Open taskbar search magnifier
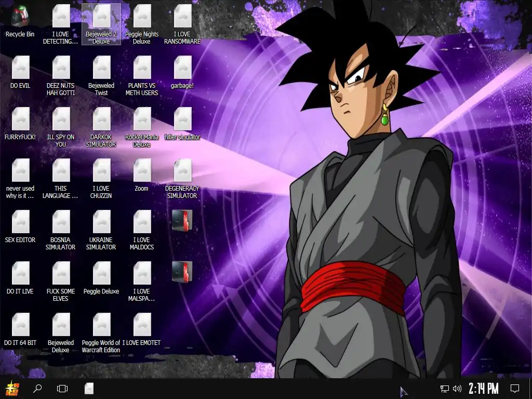 click(x=37, y=389)
